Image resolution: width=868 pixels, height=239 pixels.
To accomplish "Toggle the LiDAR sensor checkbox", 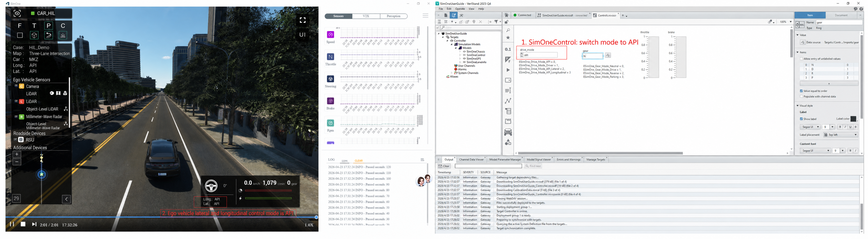I will (x=16, y=101).
